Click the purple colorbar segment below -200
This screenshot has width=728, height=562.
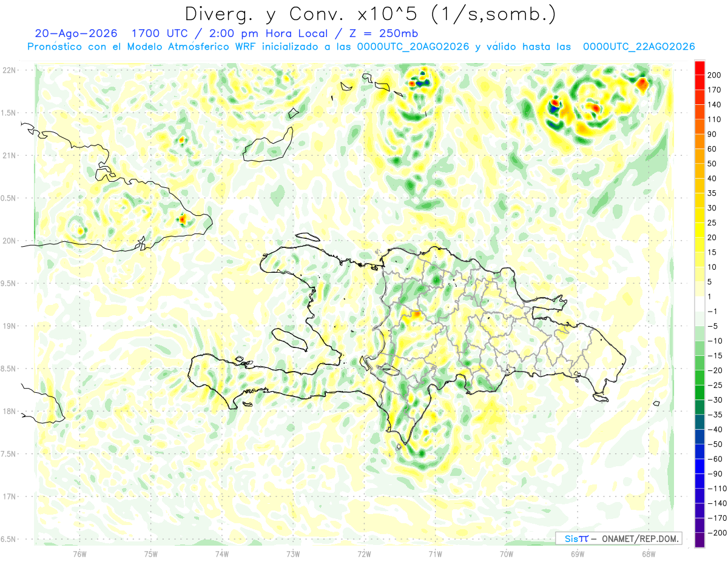click(699, 540)
